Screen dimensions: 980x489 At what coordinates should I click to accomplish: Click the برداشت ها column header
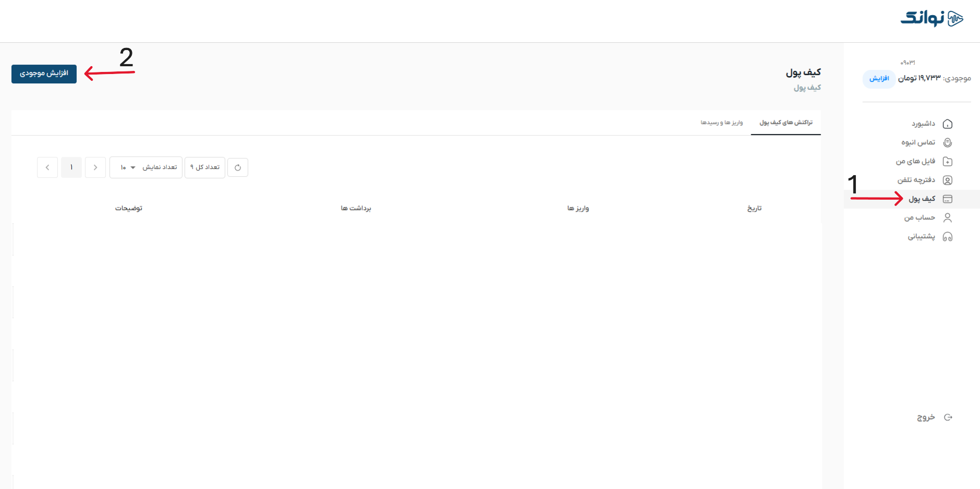pyautogui.click(x=356, y=209)
